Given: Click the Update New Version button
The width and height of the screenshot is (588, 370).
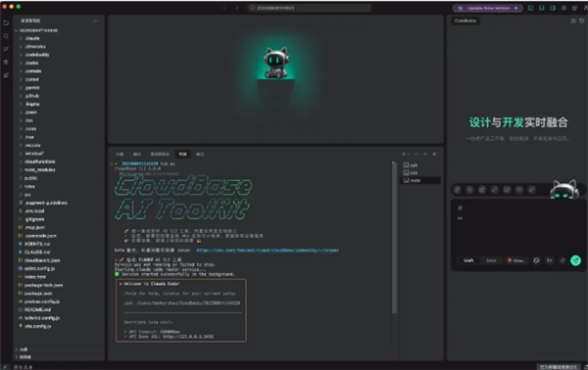Looking at the screenshot, I should tap(487, 8).
